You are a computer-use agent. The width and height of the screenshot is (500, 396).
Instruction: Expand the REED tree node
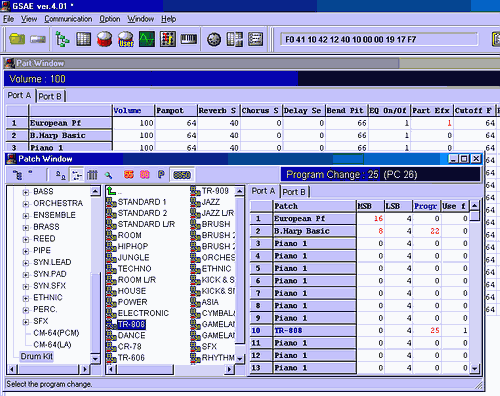(x=26, y=239)
